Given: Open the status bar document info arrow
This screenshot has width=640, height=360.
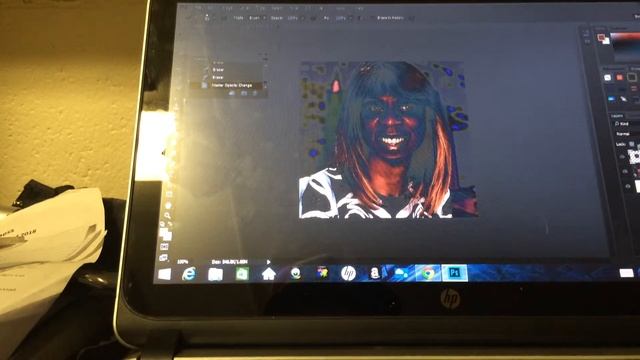Looking at the screenshot, I should [x=269, y=262].
